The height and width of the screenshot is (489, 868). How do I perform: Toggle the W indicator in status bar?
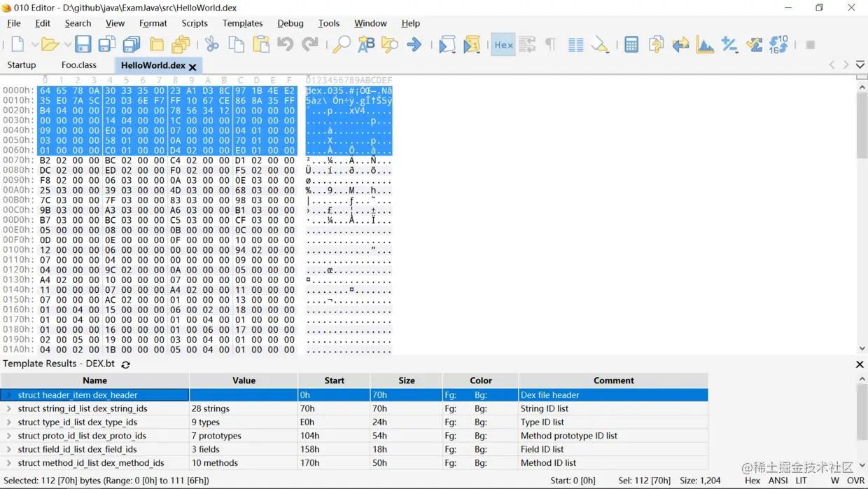835,481
